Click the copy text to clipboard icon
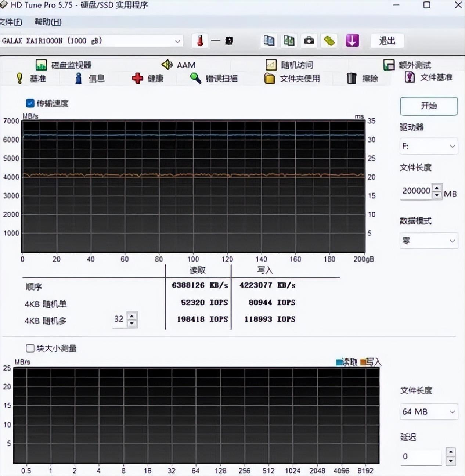This screenshot has height=476, width=465. pyautogui.click(x=269, y=41)
